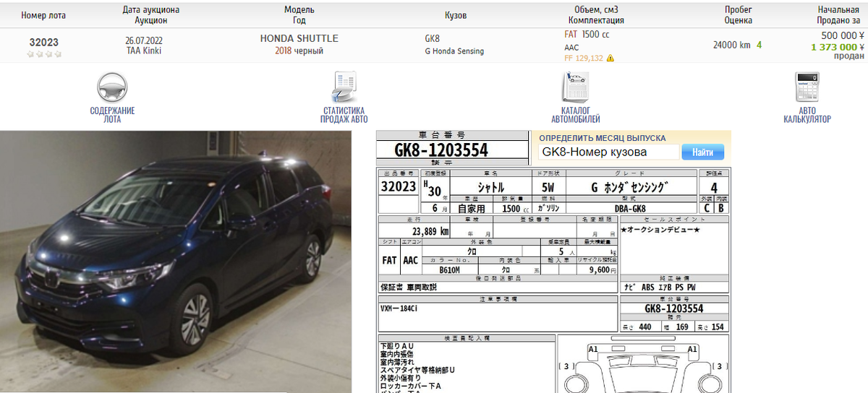Screen dimensions: 868x393
Task: Click the rating stars under lot 32023
Action: click(43, 54)
